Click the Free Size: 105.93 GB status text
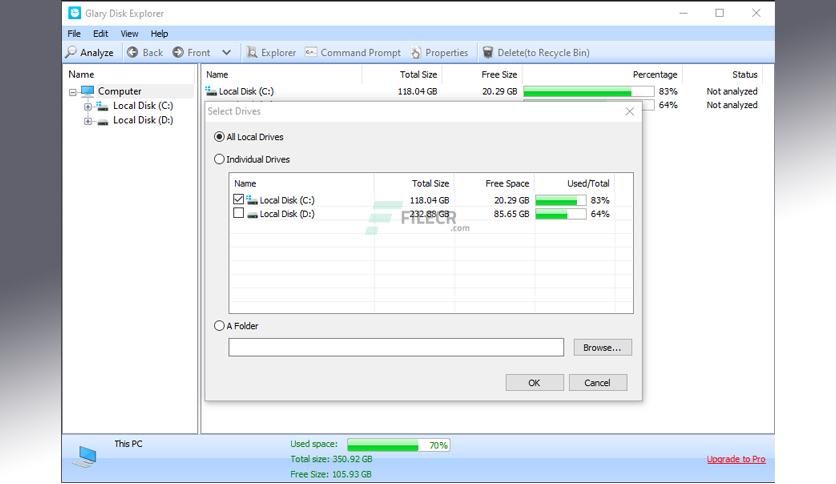The height and width of the screenshot is (484, 836). pyautogui.click(x=331, y=474)
